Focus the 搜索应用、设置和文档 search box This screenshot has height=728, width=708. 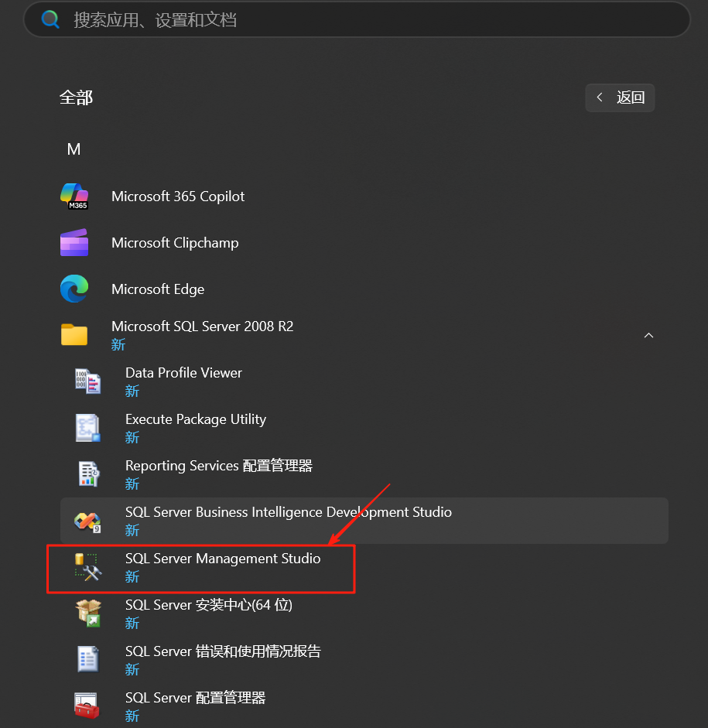pyautogui.click(x=357, y=19)
